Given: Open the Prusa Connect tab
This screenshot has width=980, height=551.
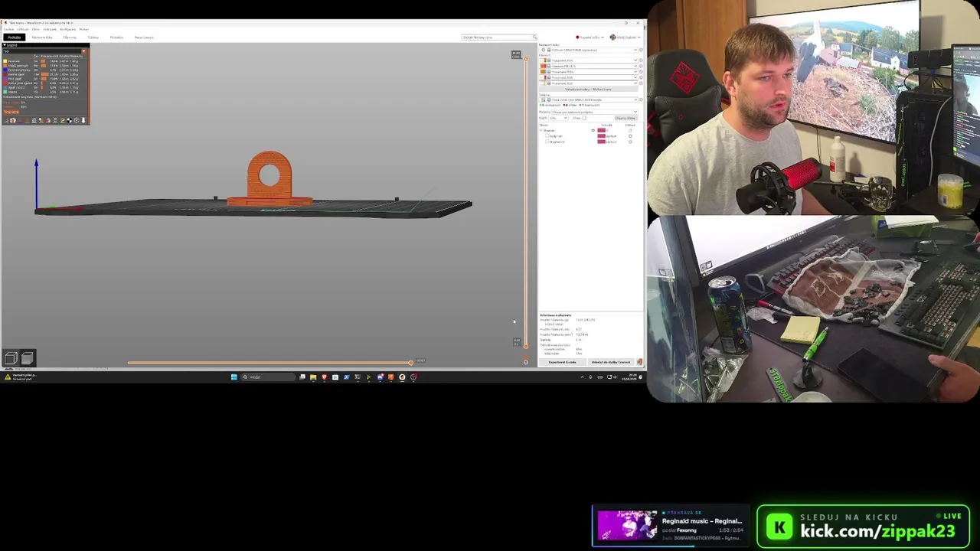Looking at the screenshot, I should tap(144, 37).
